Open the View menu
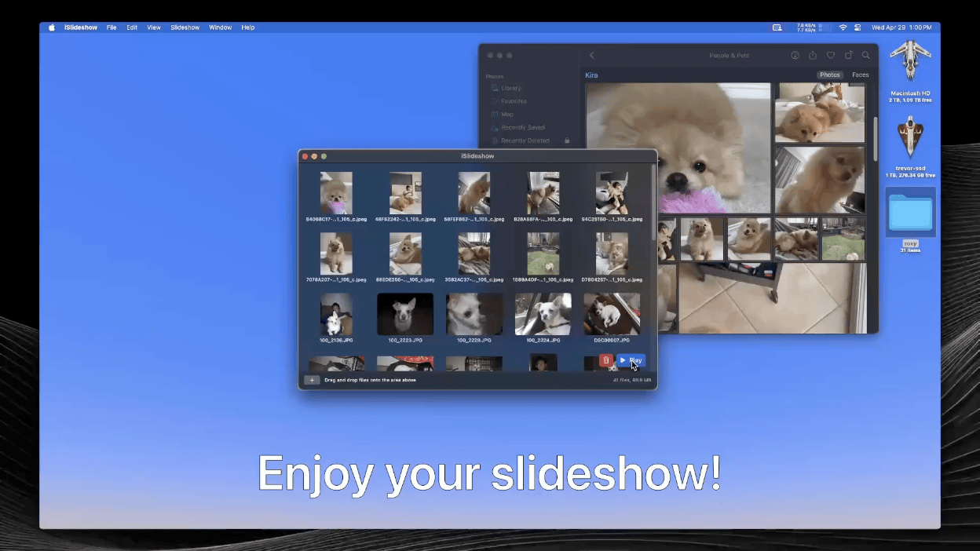The width and height of the screenshot is (980, 551). [154, 27]
